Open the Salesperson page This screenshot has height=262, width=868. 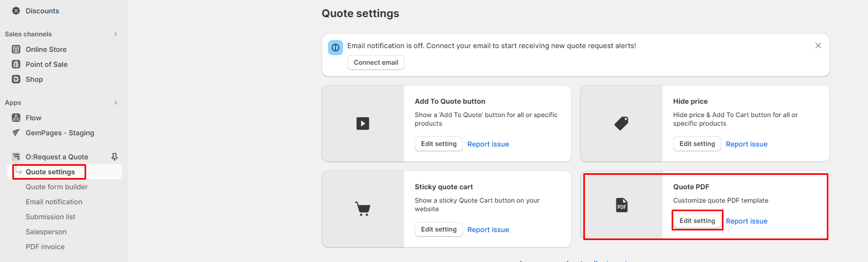[46, 232]
